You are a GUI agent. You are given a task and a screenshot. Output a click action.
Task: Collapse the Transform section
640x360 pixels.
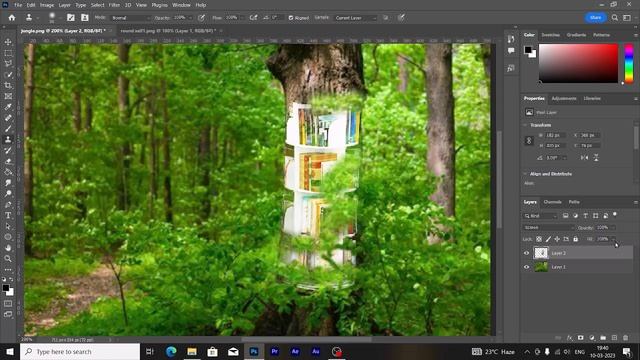coord(525,125)
